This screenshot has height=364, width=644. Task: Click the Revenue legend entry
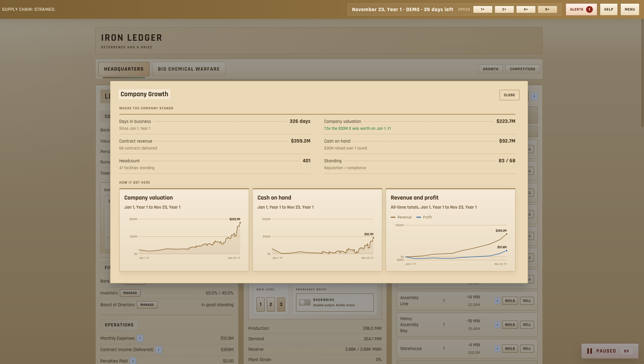click(x=401, y=217)
